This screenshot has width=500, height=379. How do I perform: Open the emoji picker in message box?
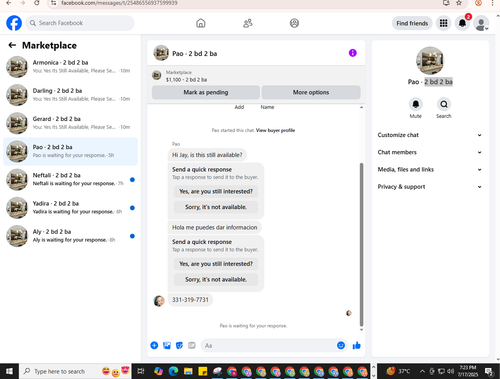pyautogui.click(x=341, y=345)
